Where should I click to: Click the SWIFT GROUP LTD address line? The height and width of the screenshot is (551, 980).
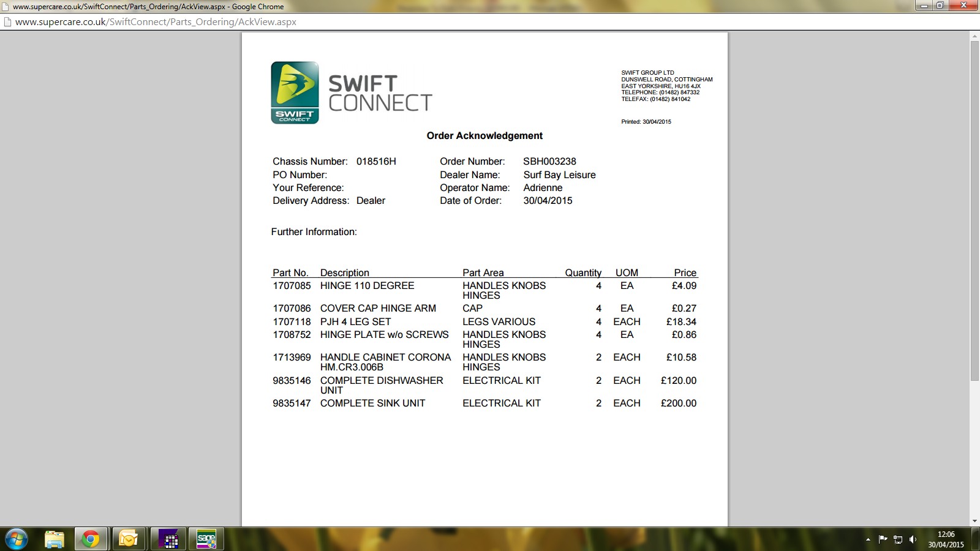(x=647, y=73)
